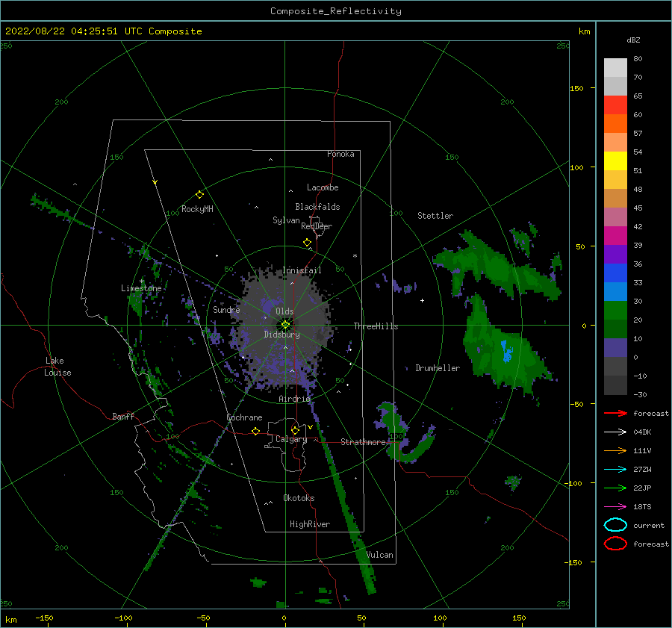Click the yellow diamond marker above Calgary label
Viewport: 672px width, 628px height.
[295, 430]
